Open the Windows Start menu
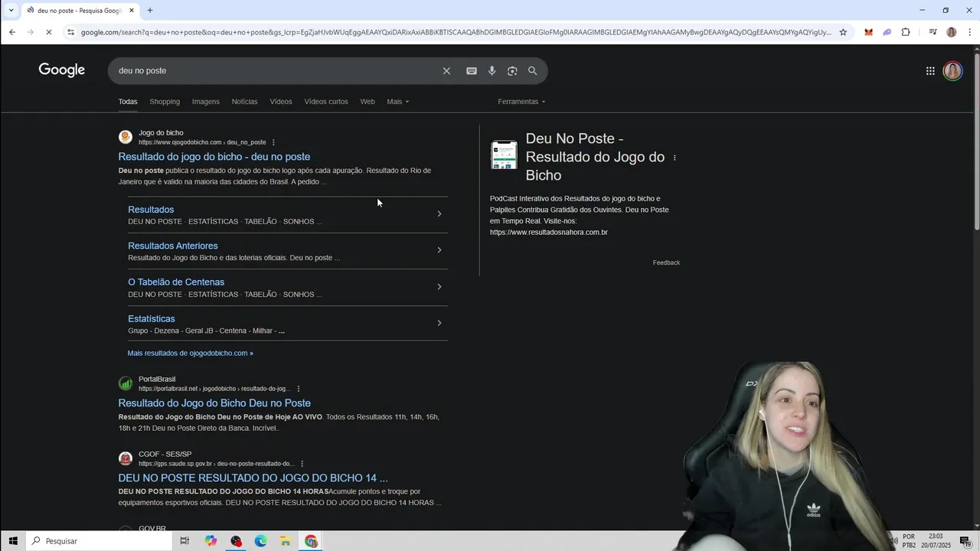Screen dimensions: 980x551 pos(13,541)
